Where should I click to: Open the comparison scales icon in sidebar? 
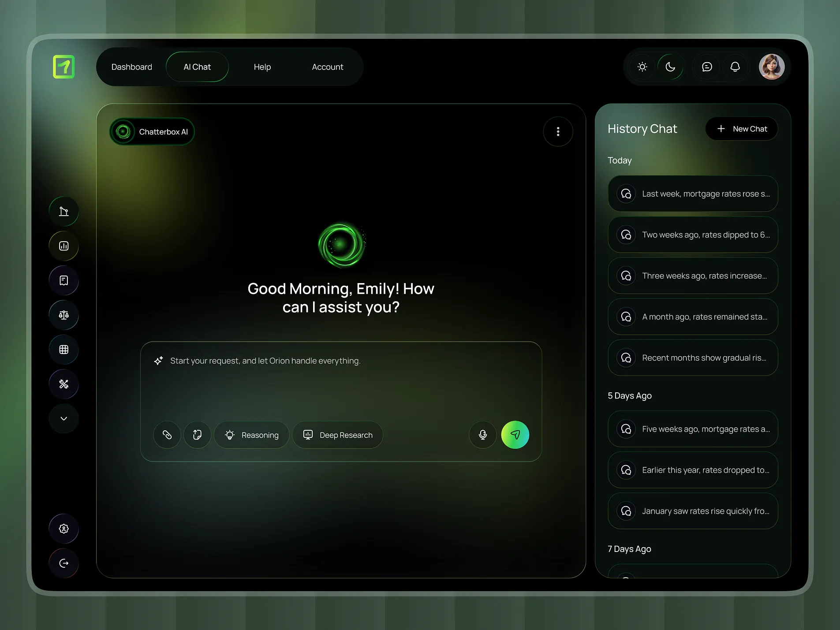tap(63, 315)
